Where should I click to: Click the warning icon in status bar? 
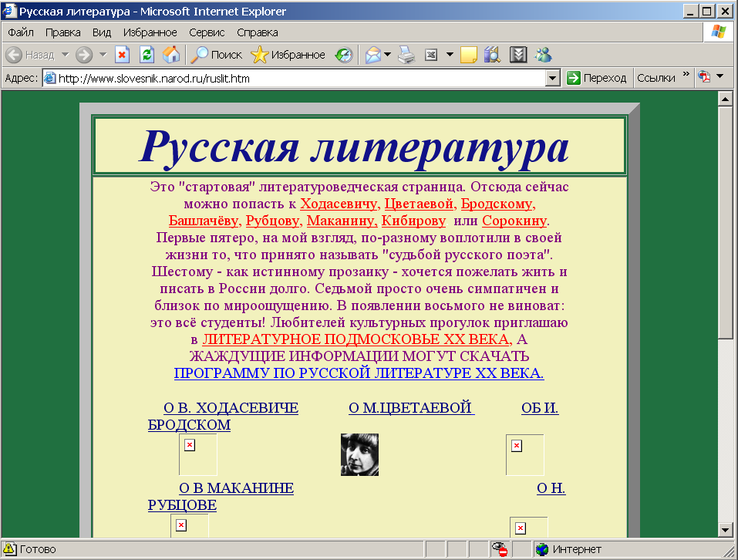[9, 548]
